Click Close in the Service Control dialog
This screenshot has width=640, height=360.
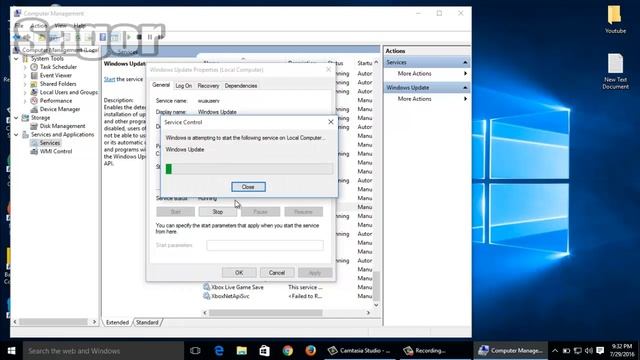click(x=248, y=187)
